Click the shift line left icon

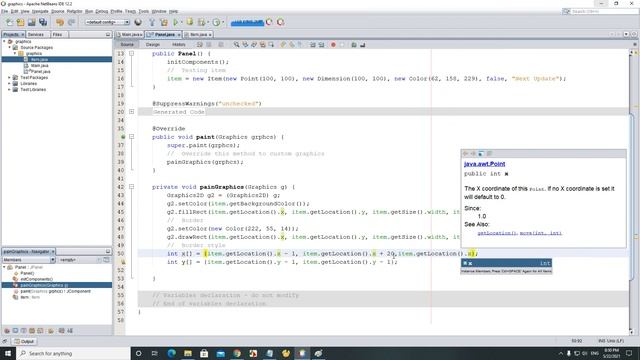pyautogui.click(x=313, y=44)
